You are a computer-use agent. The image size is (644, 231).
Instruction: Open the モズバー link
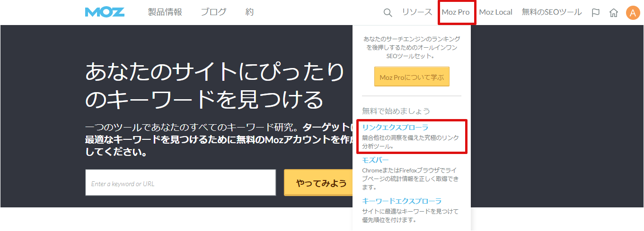375,160
